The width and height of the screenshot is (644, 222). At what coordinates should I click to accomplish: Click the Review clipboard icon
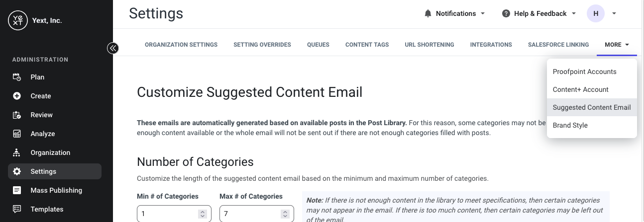[17, 115]
